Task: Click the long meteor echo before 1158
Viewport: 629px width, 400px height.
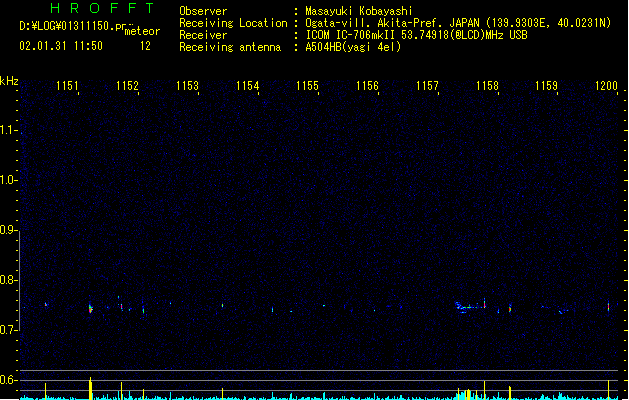Action: tap(470, 307)
